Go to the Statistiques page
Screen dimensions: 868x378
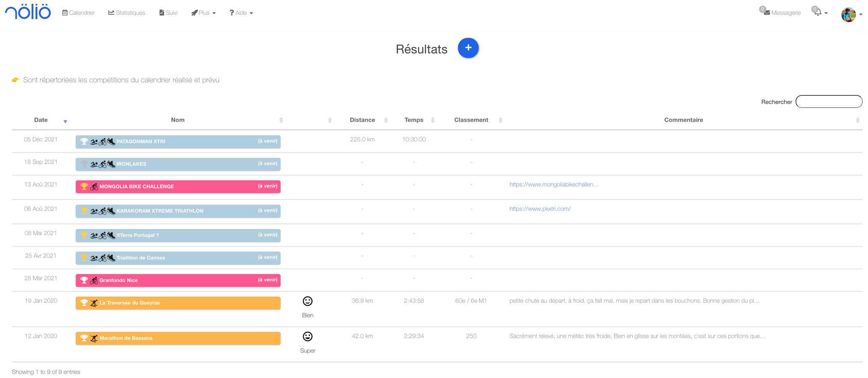(127, 13)
